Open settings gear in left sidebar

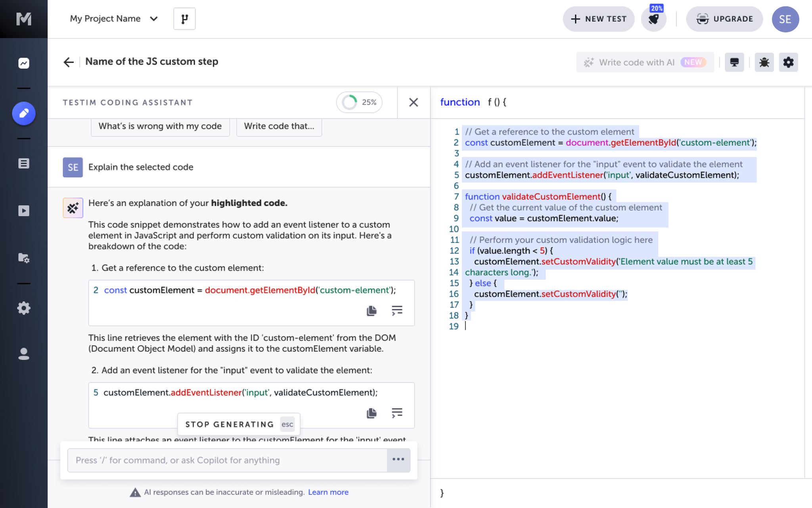(x=24, y=308)
